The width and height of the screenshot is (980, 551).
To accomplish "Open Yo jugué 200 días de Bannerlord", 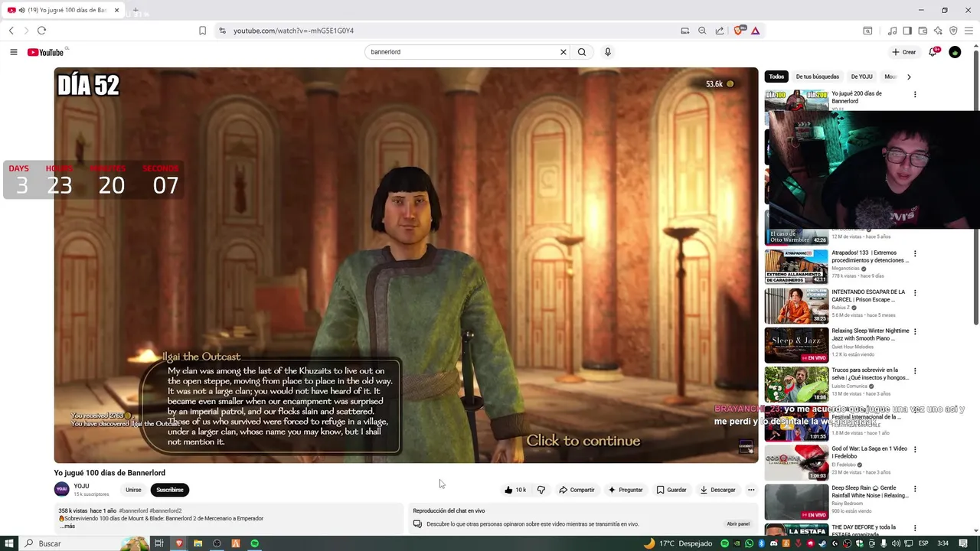I will point(857,97).
